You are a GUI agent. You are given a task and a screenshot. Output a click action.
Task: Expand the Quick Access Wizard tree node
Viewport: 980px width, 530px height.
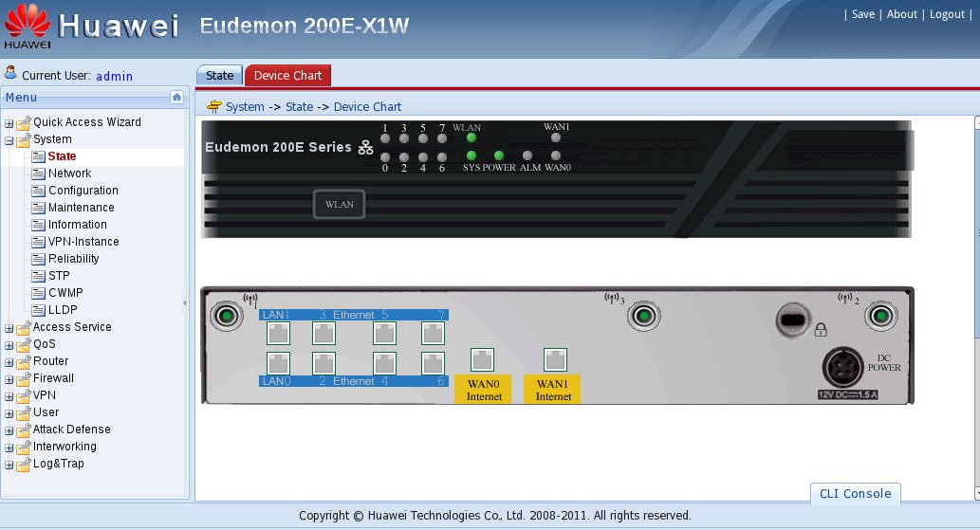[9, 123]
